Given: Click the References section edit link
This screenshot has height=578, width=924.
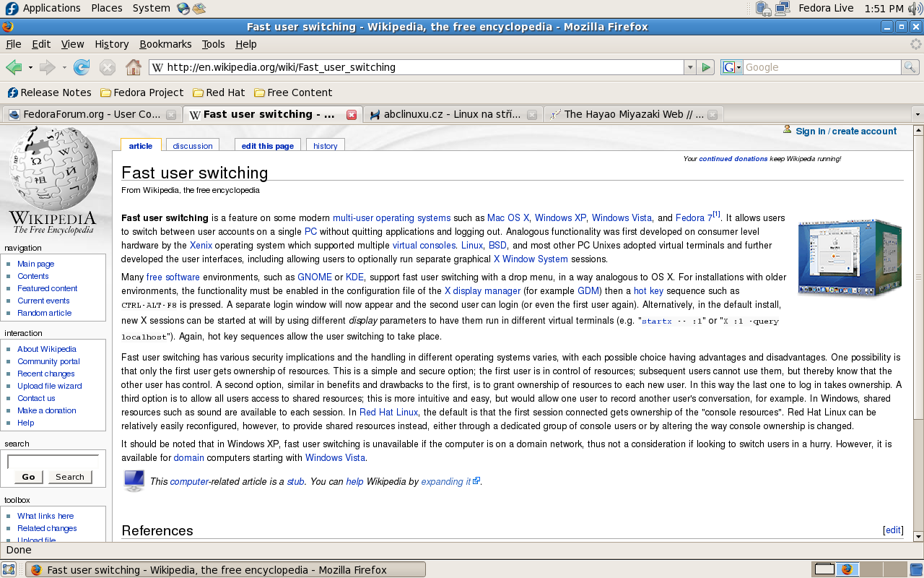Looking at the screenshot, I should (893, 530).
